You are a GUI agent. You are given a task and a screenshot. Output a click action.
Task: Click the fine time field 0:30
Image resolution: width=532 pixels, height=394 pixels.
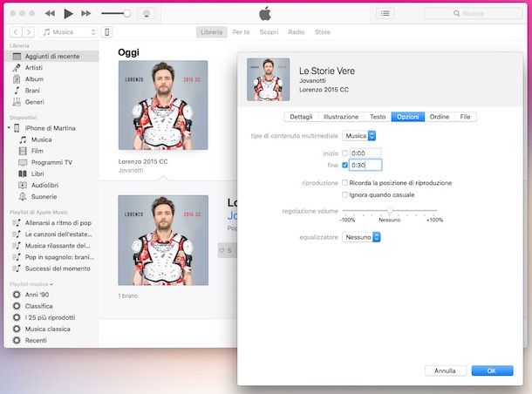[365, 165]
